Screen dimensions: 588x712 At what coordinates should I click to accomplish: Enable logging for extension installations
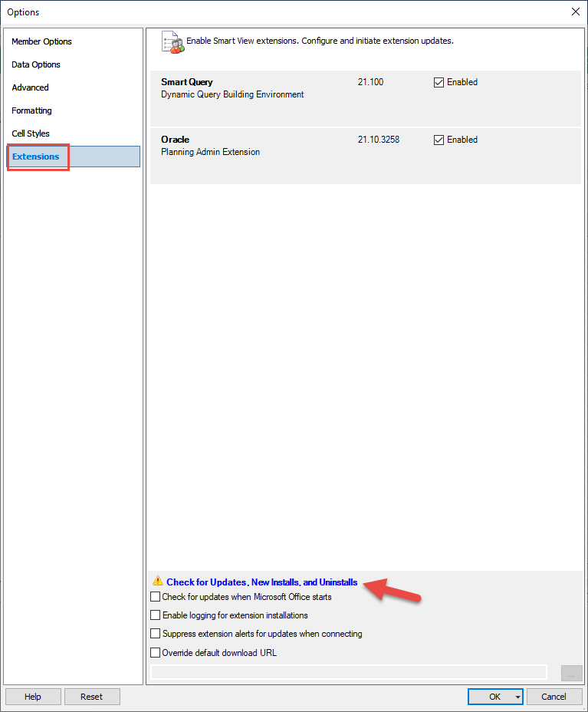pyautogui.click(x=156, y=615)
